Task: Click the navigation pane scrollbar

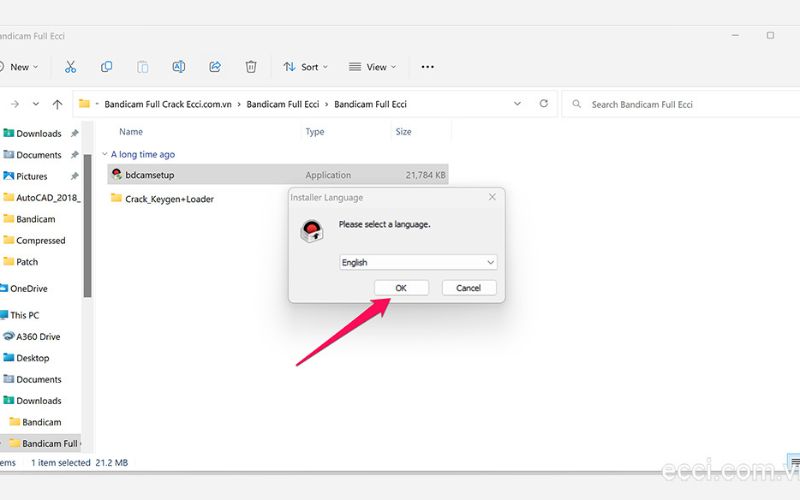Action: (88, 225)
